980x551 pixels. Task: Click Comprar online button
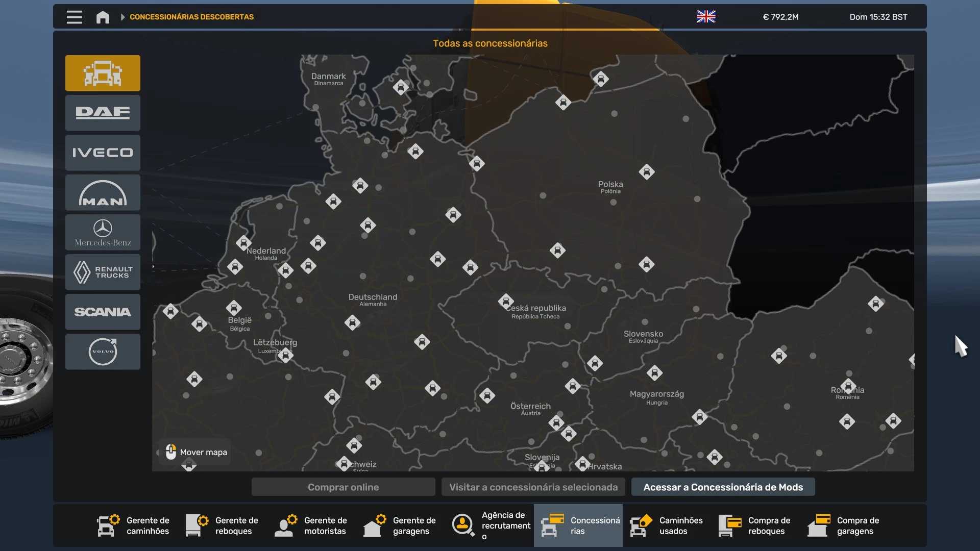(x=343, y=487)
